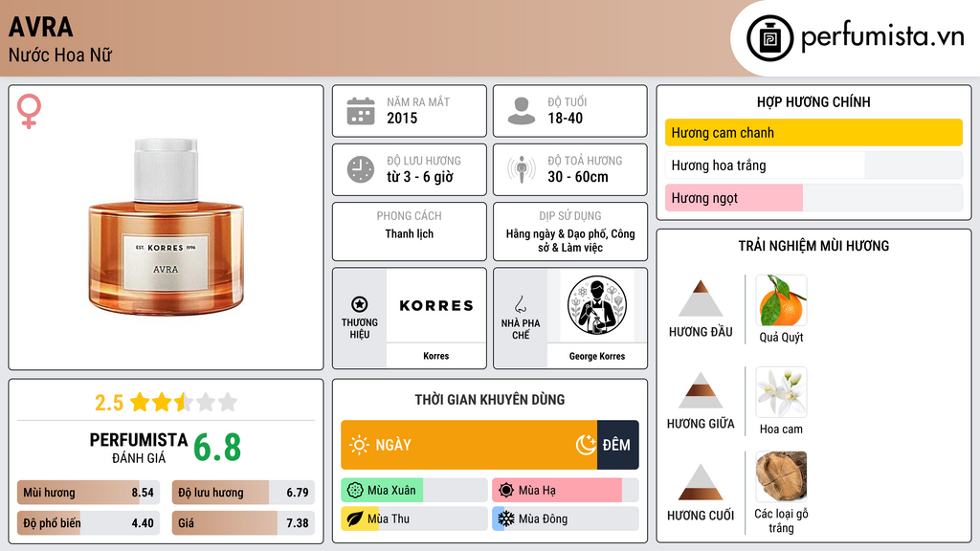The width and height of the screenshot is (980, 551).
Task: Click the moon icon beside Đêm
Action: (x=586, y=445)
